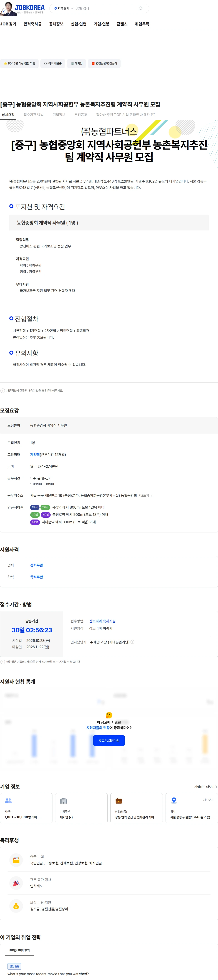
Task: Click the chevron after the address 지도보기
Action: pos(151,495)
